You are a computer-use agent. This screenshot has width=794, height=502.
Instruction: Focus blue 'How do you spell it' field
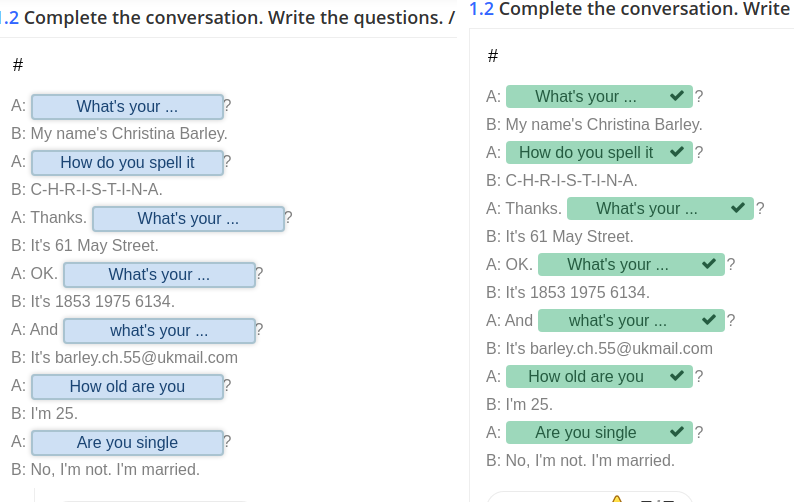tap(128, 163)
